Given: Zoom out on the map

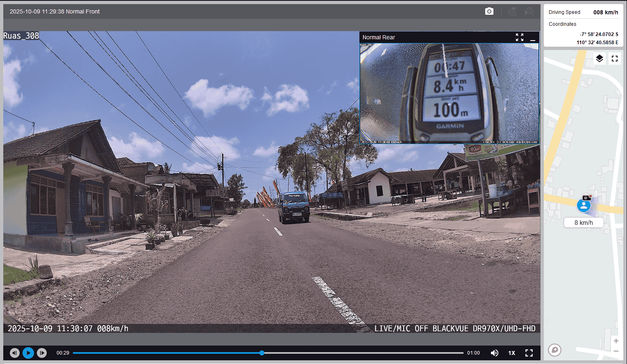Looking at the screenshot, I should point(616,351).
